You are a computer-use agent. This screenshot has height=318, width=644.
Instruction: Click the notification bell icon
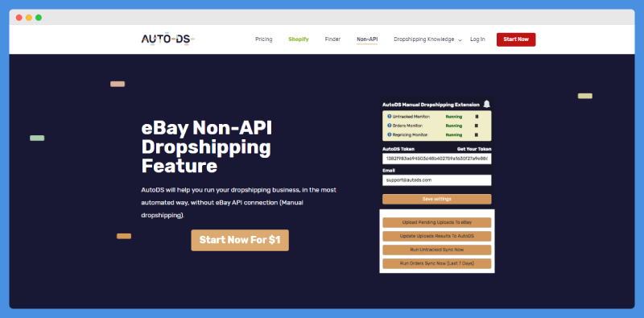[x=487, y=105]
